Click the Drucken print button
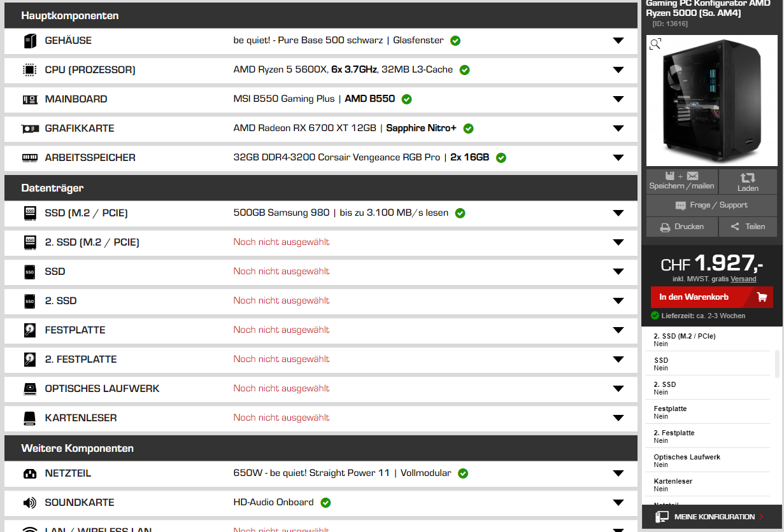Viewport: 784px width, 532px height. click(x=681, y=227)
